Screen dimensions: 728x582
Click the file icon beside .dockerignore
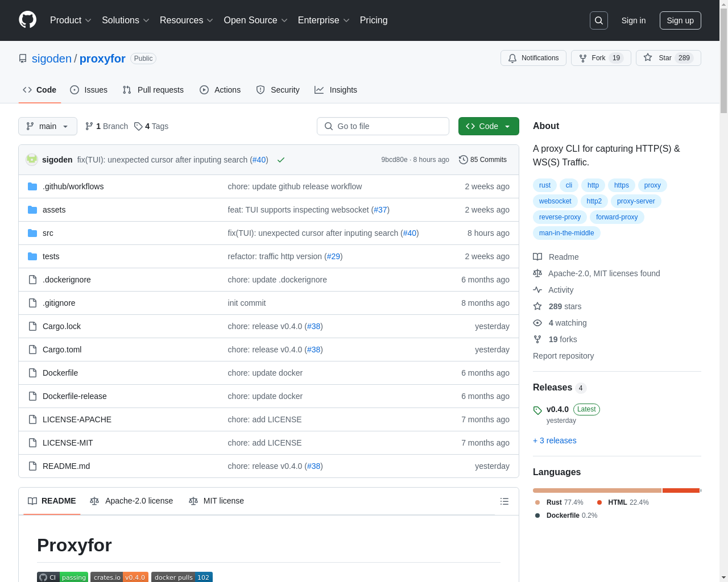32,280
